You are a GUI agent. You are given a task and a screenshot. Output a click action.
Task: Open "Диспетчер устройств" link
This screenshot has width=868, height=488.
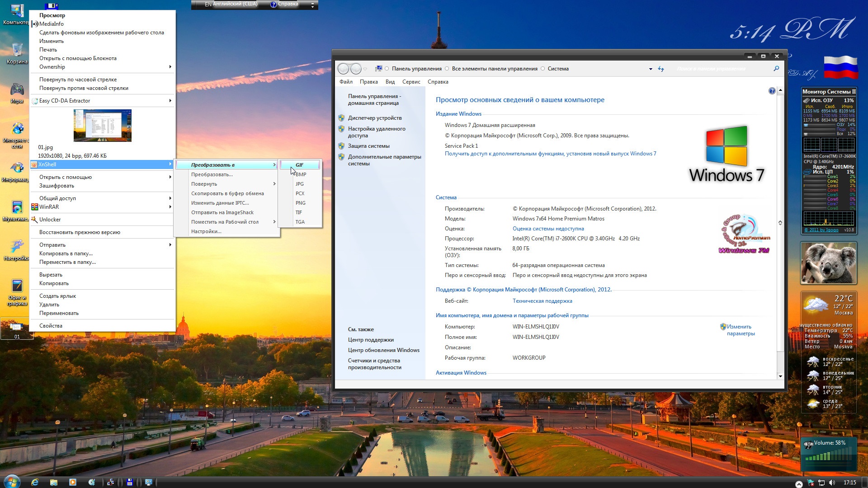click(x=375, y=118)
